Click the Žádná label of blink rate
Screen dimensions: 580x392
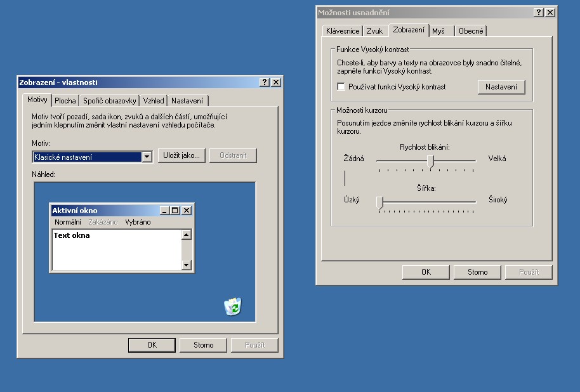(353, 159)
